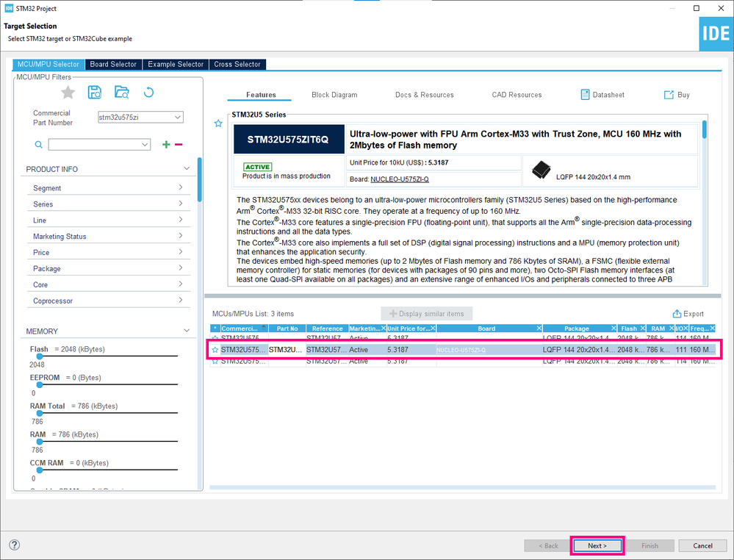Expand the Series filter
The height and width of the screenshot is (560, 734).
pyautogui.click(x=181, y=204)
